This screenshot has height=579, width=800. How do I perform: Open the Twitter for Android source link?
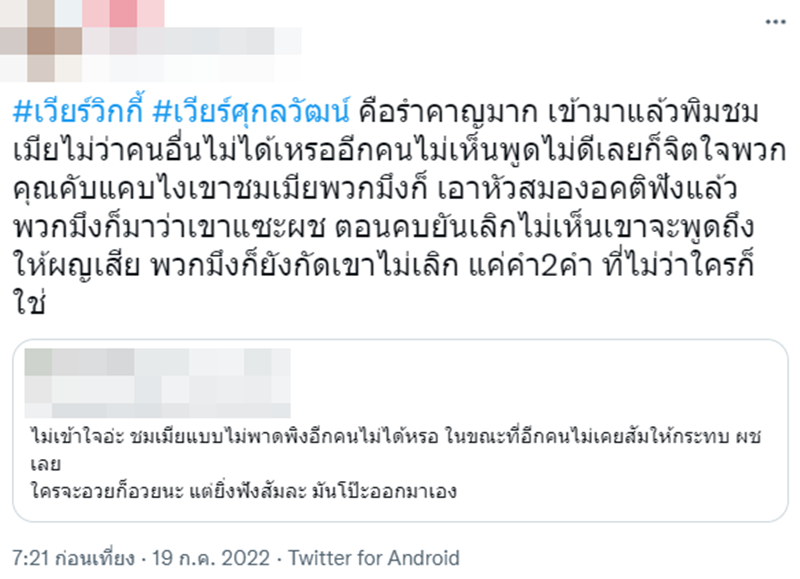point(375,558)
